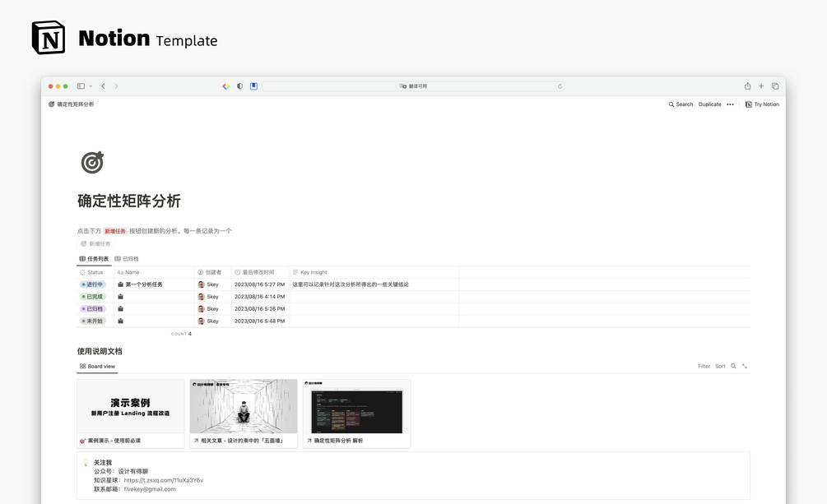Click card title 相关文章 - 设计约束中的「五面墙」
The image size is (827, 504).
[x=242, y=441]
